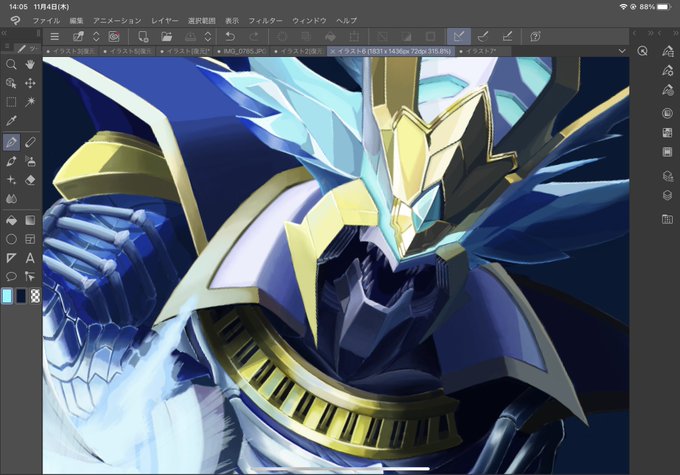Open the 編集 menu
Viewport: 680px width, 475px height.
tap(76, 20)
